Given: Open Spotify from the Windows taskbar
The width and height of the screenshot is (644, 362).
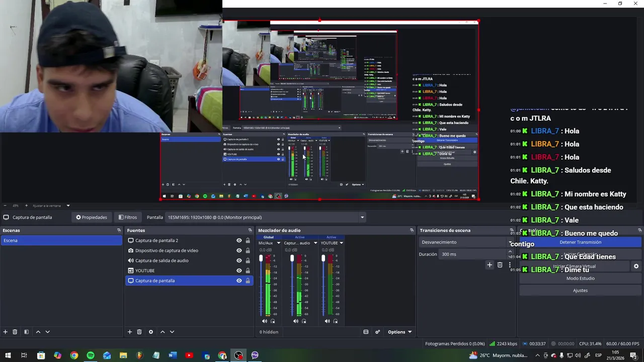Looking at the screenshot, I should (91, 355).
